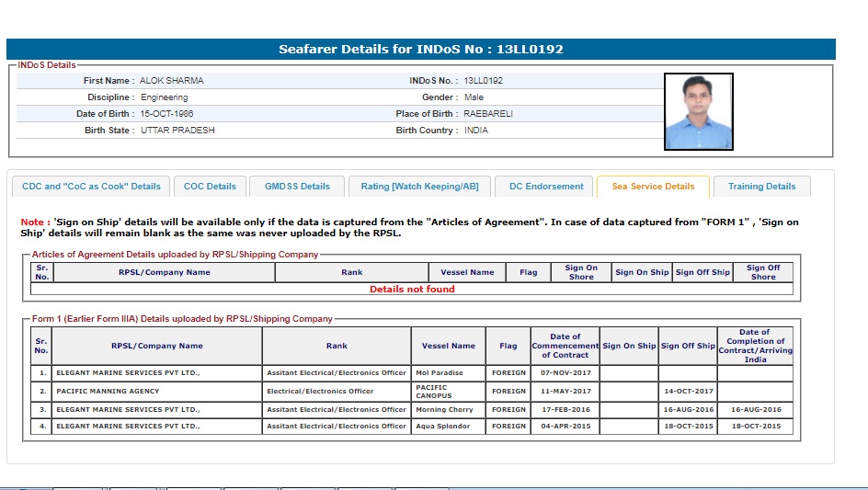Click the Vessel Name header in Form 1 table
The height and width of the screenshot is (490, 868).
click(x=449, y=346)
